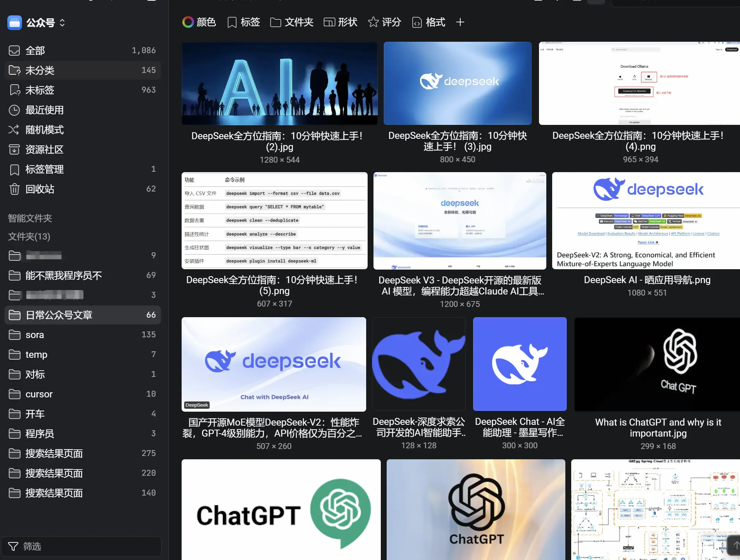Screen dimensions: 740x560
Task: Click the 公众号 library icon
Action: [x=15, y=23]
